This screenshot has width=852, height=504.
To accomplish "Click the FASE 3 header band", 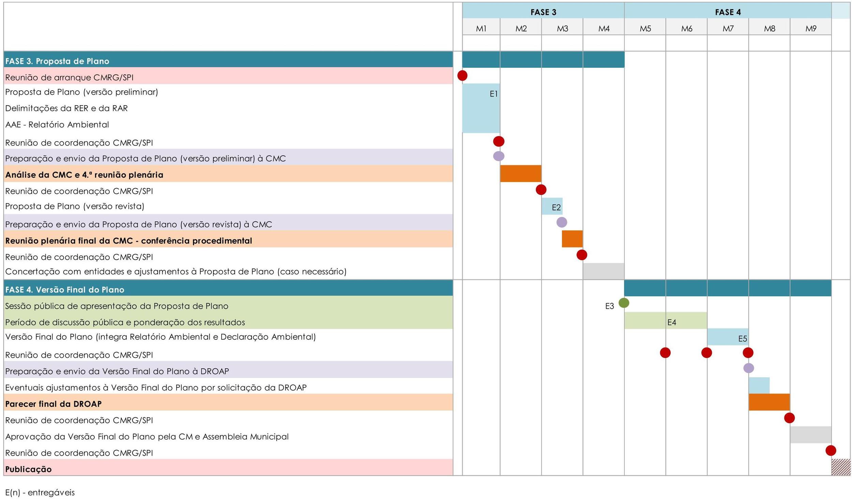I will [543, 12].
